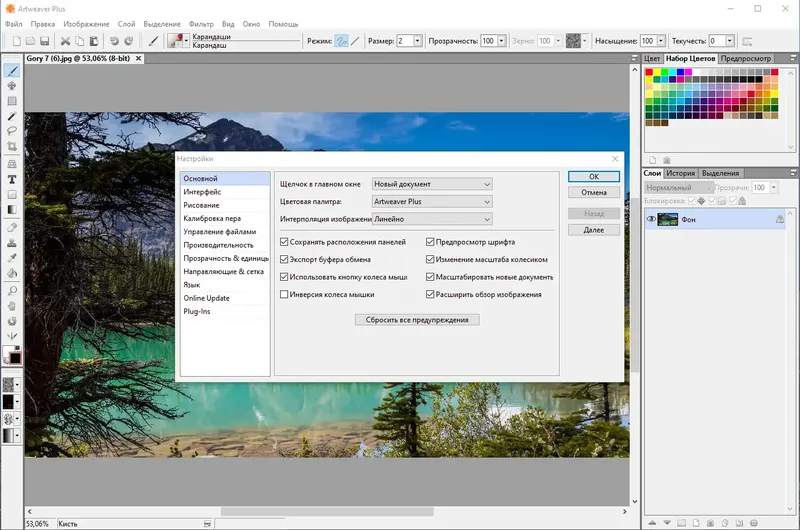This screenshot has height=530, width=800.
Task: Open the Файл menu
Action: 14,24
